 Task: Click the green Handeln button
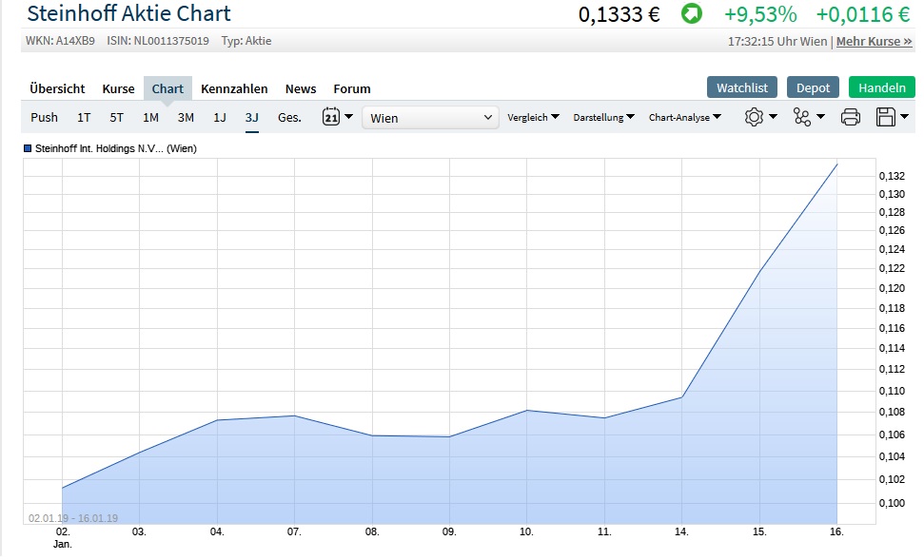click(x=881, y=86)
